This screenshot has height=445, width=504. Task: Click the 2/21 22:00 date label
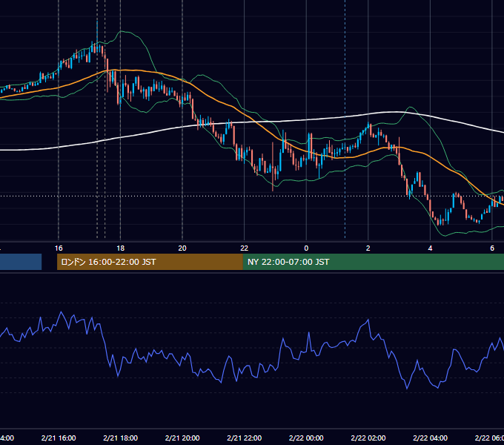tap(245, 438)
